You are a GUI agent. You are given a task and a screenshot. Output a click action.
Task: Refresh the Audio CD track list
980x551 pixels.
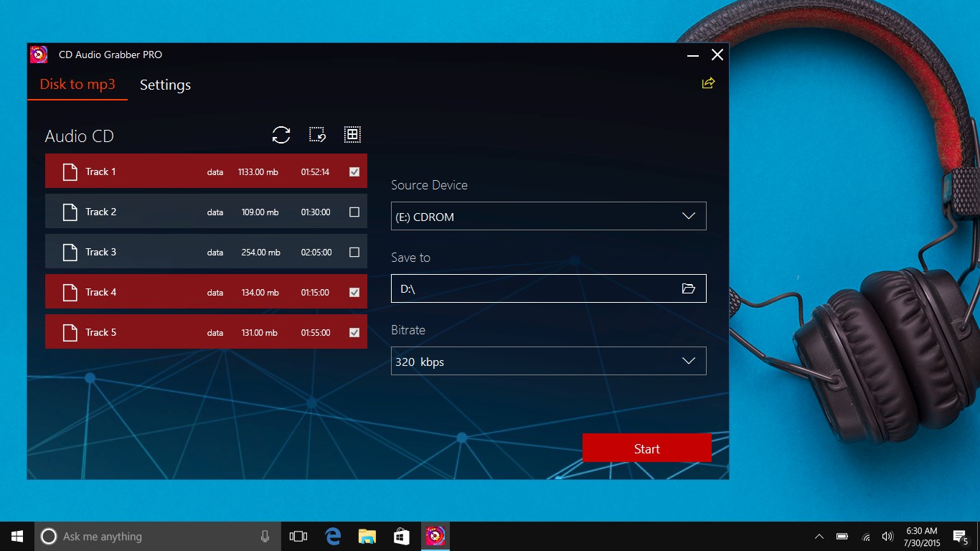(281, 135)
